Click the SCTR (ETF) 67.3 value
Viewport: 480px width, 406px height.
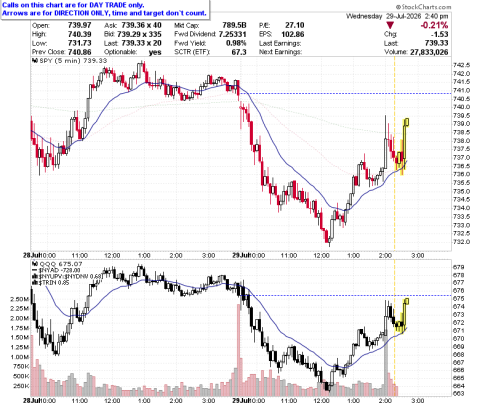pyautogui.click(x=239, y=52)
